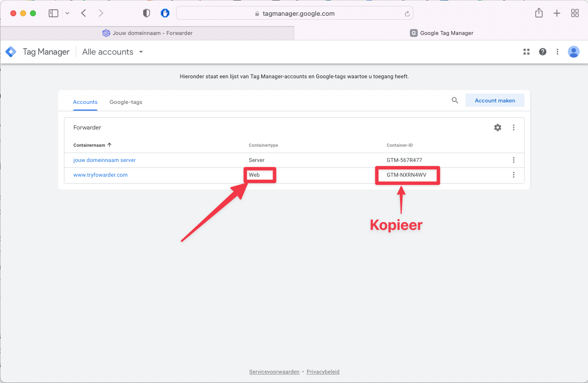Open the Google account avatar
The width and height of the screenshot is (588, 383).
(573, 52)
